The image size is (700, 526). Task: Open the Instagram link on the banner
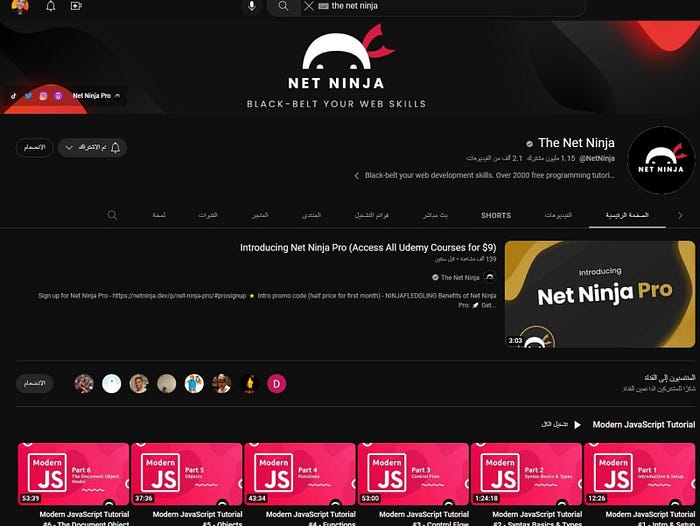click(x=43, y=96)
